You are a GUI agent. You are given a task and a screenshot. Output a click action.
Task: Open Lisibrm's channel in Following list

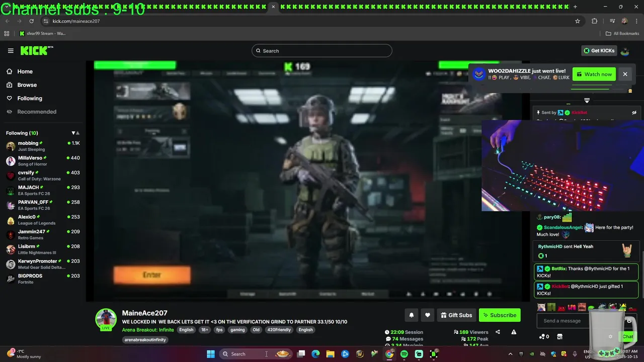tap(43, 249)
